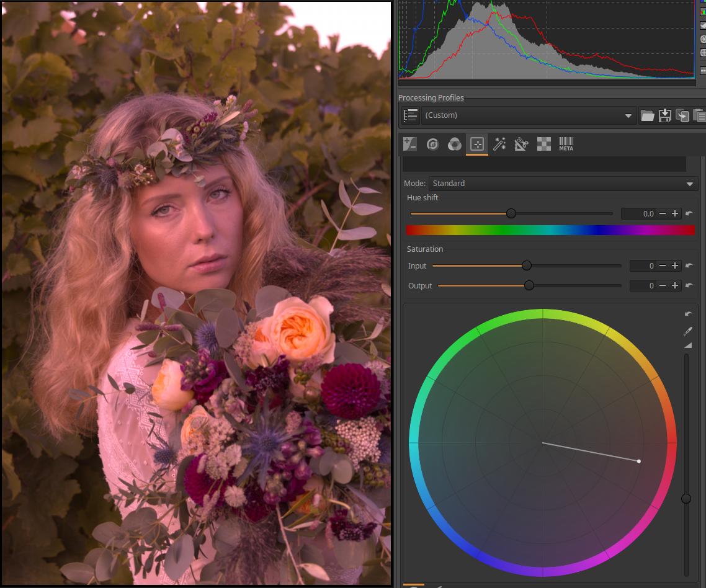Reset the Saturation Output slider
Image resolution: width=706 pixels, height=588 pixels.
[x=689, y=285]
